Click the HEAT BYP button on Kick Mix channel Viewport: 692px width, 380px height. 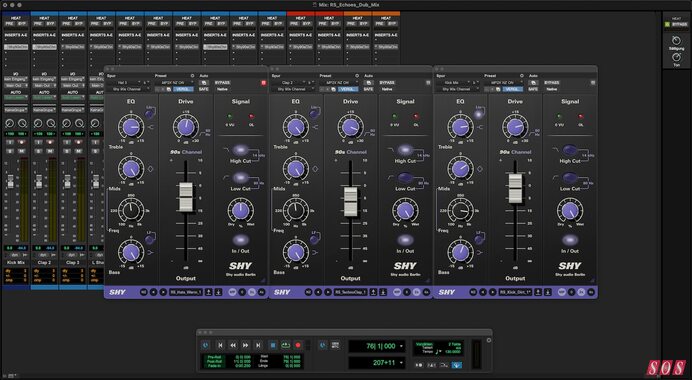coord(22,23)
